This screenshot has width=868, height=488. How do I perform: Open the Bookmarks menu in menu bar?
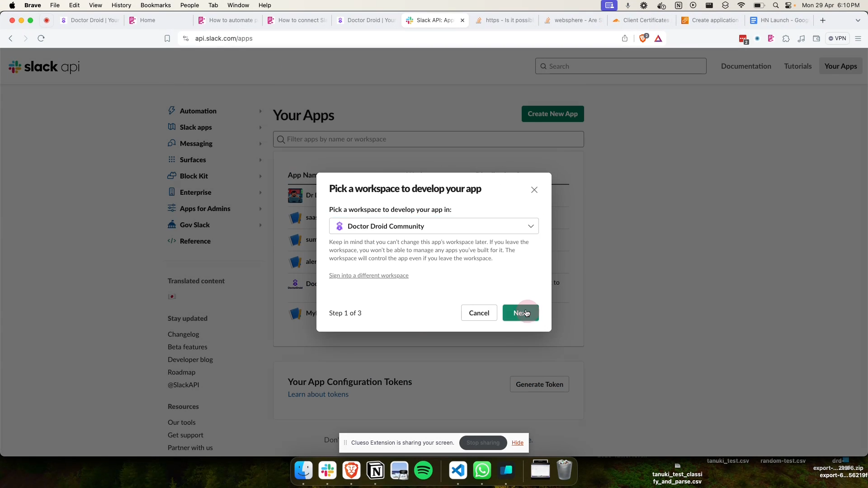[x=155, y=5]
